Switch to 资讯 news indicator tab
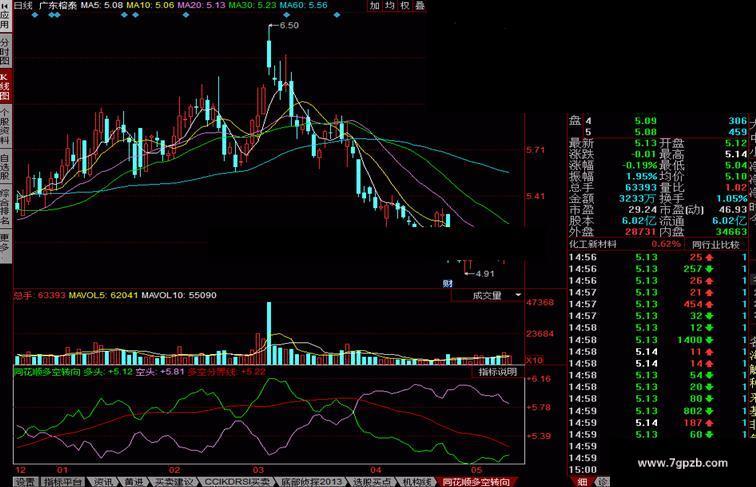 (104, 482)
